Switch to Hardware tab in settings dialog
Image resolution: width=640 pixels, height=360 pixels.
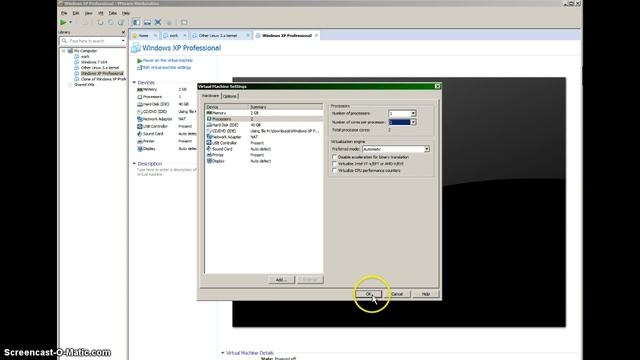pos(211,96)
